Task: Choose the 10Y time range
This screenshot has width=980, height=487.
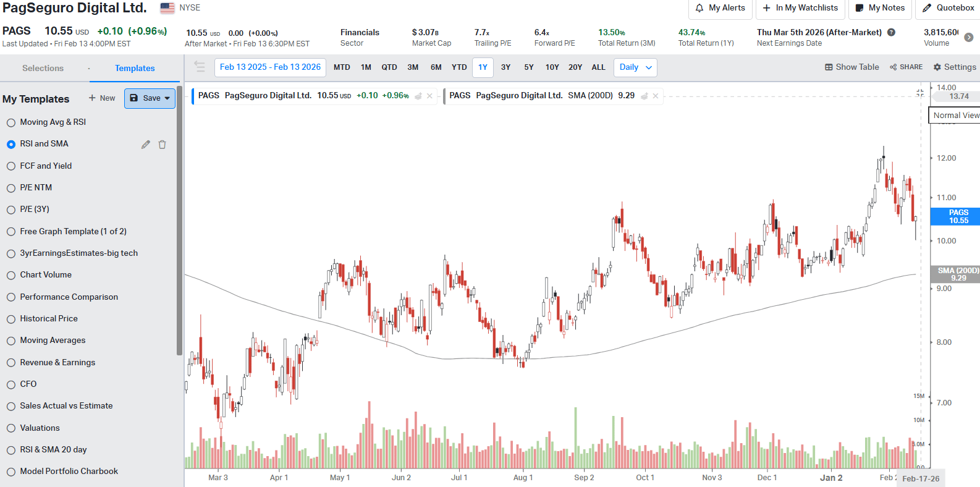Action: click(552, 67)
